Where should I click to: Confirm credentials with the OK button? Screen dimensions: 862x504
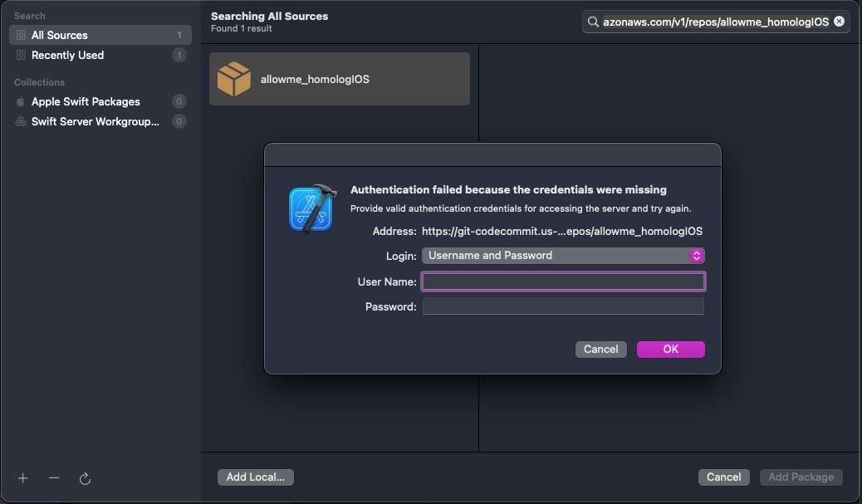(x=671, y=350)
